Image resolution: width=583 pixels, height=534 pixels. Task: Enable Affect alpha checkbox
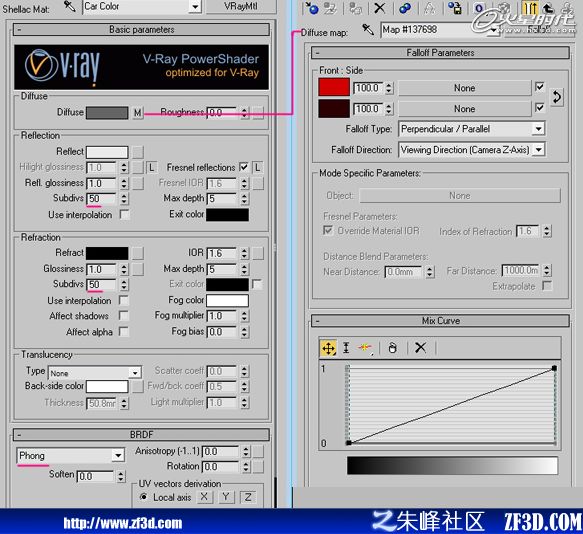click(x=124, y=331)
